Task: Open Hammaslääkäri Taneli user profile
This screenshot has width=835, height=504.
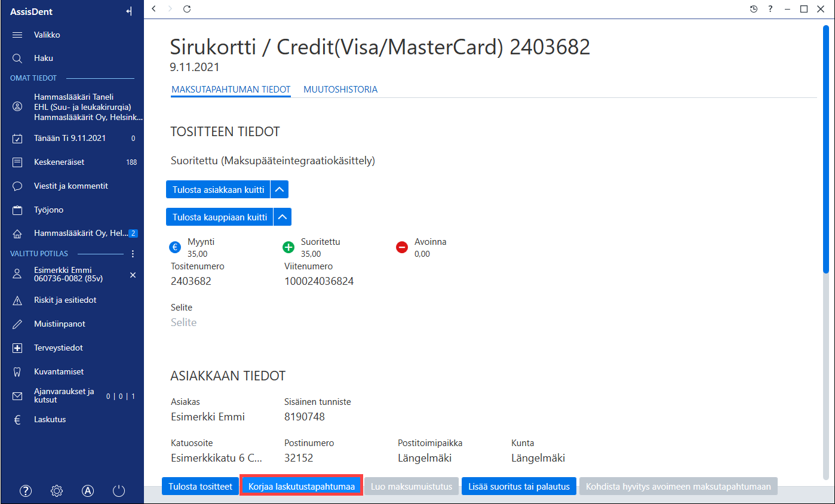Action: (x=72, y=107)
